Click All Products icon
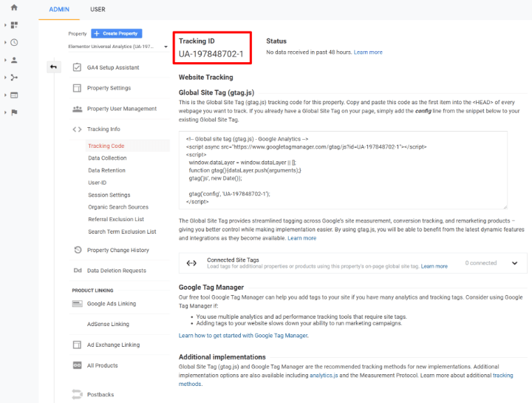Image resolution: width=532 pixels, height=403 pixels. [x=77, y=365]
